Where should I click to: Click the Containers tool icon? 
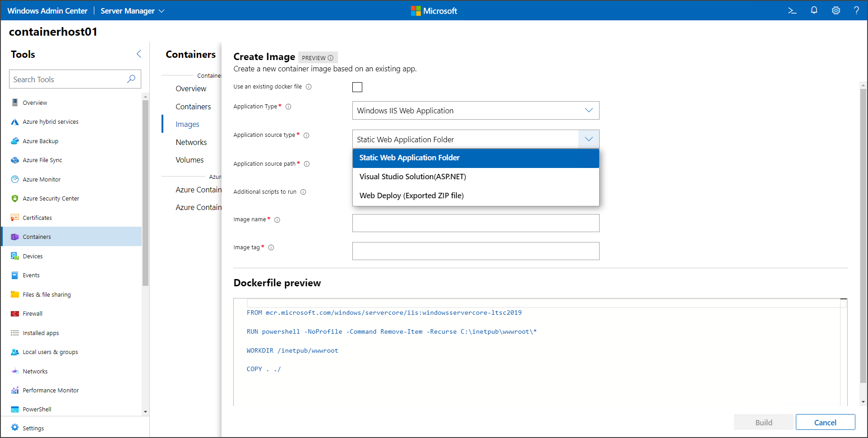15,237
